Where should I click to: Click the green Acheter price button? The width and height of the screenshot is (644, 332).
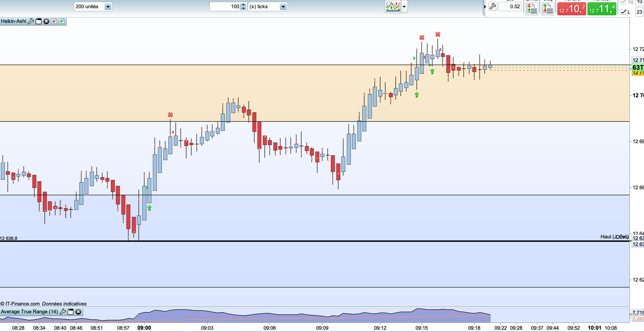point(602,9)
